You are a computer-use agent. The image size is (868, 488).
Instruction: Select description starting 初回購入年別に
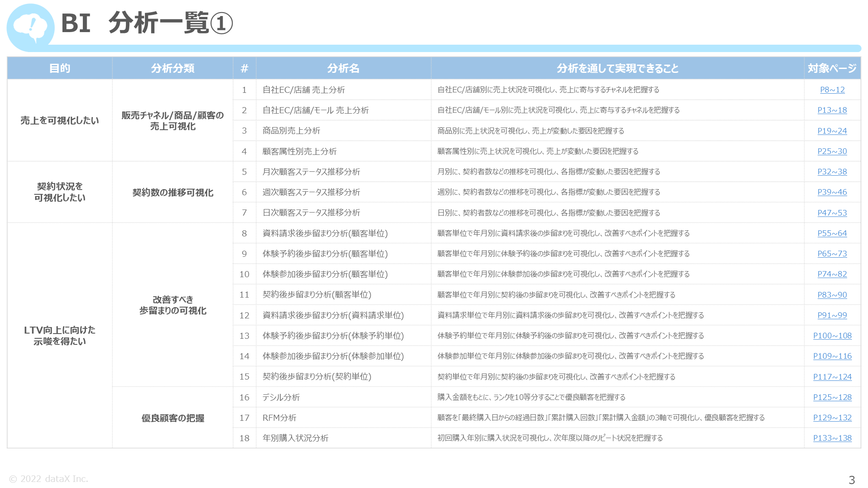click(x=550, y=438)
